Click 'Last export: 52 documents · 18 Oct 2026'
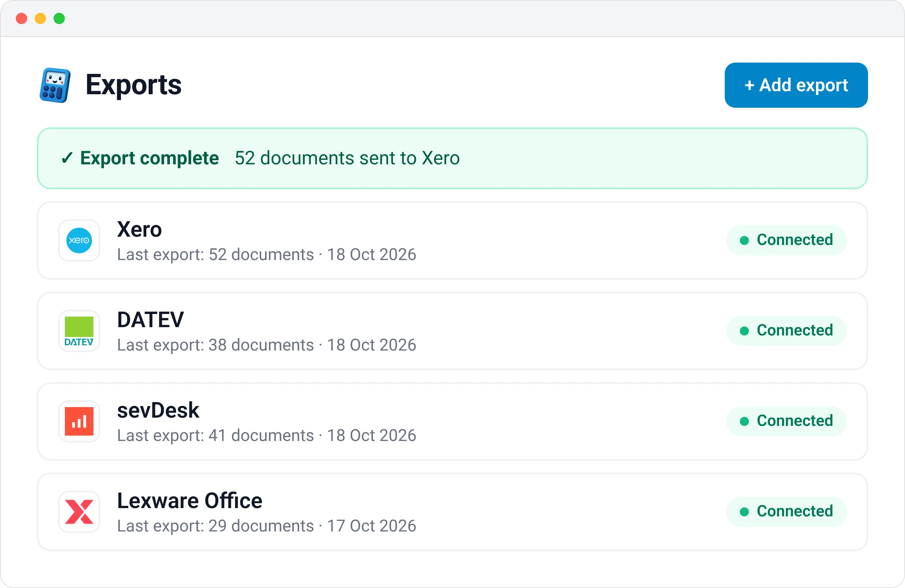The width and height of the screenshot is (905, 588). [267, 255]
